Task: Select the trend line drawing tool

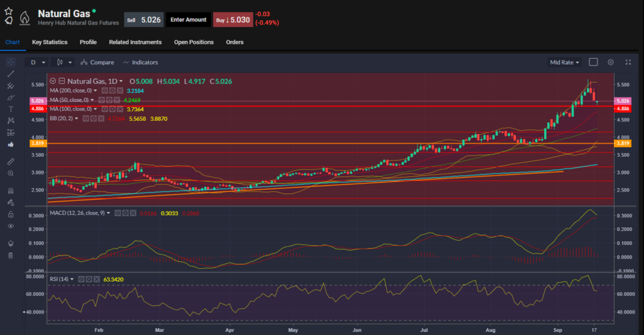Action: [11, 74]
